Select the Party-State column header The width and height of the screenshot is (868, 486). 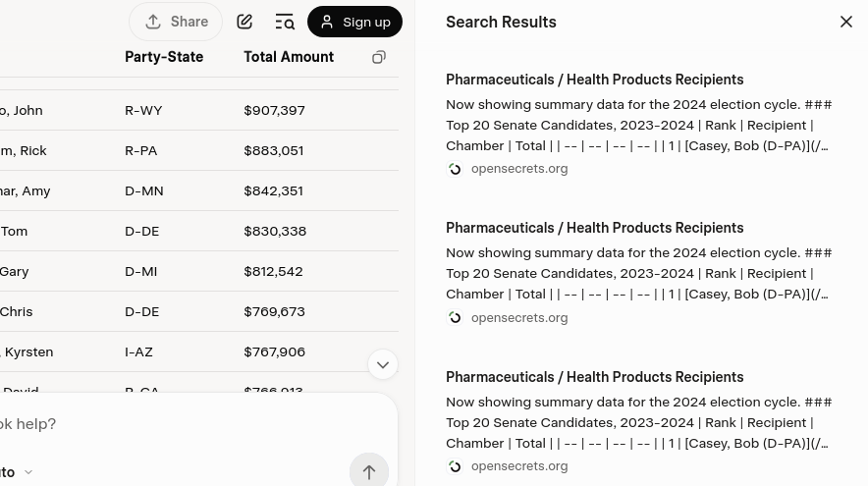click(164, 57)
